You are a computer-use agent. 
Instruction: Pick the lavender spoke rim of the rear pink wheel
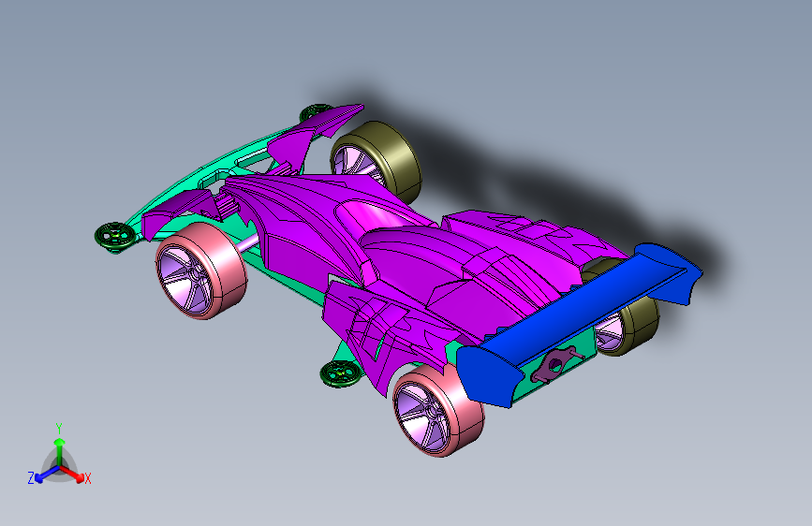point(422,416)
